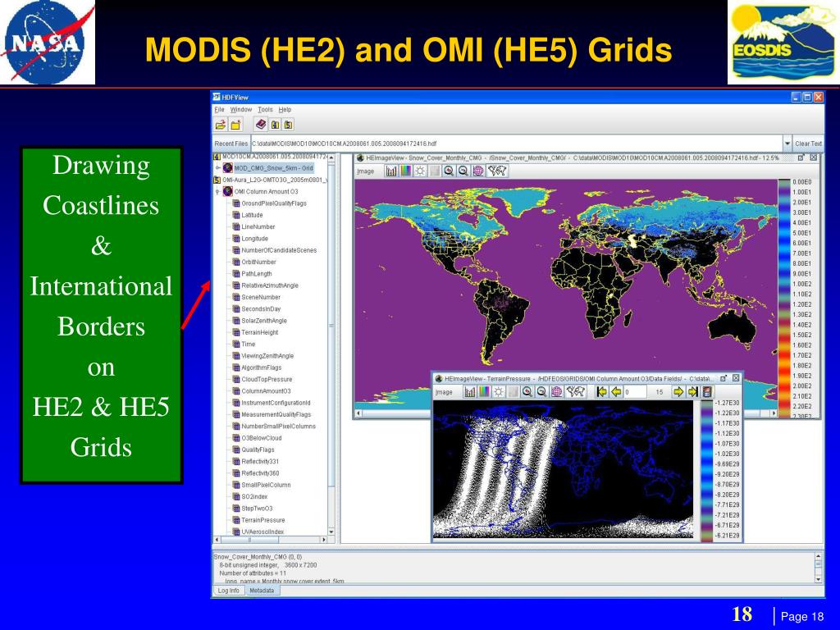840x630 pixels.
Task: Switch to the Metadata tab
Action: tap(262, 591)
